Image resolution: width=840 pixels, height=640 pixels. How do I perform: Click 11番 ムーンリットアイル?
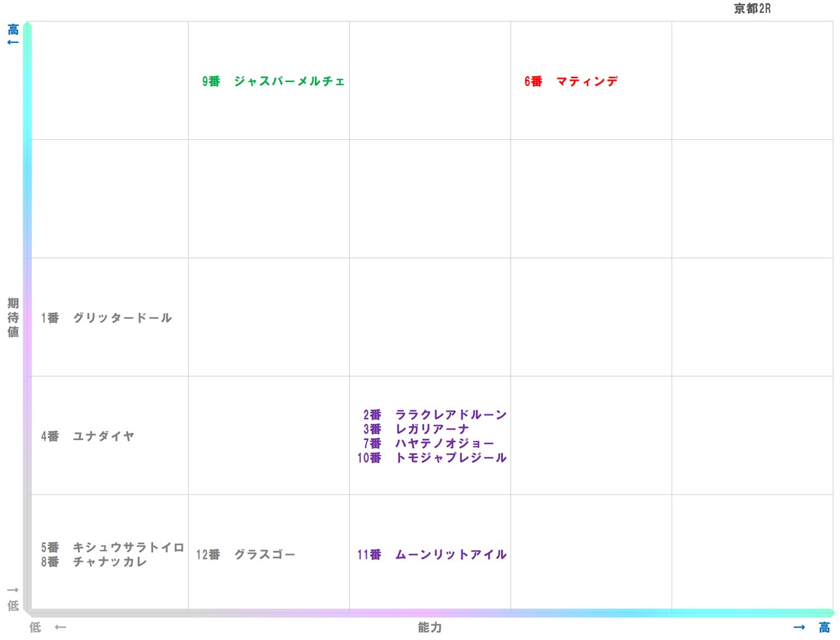pyautogui.click(x=432, y=555)
